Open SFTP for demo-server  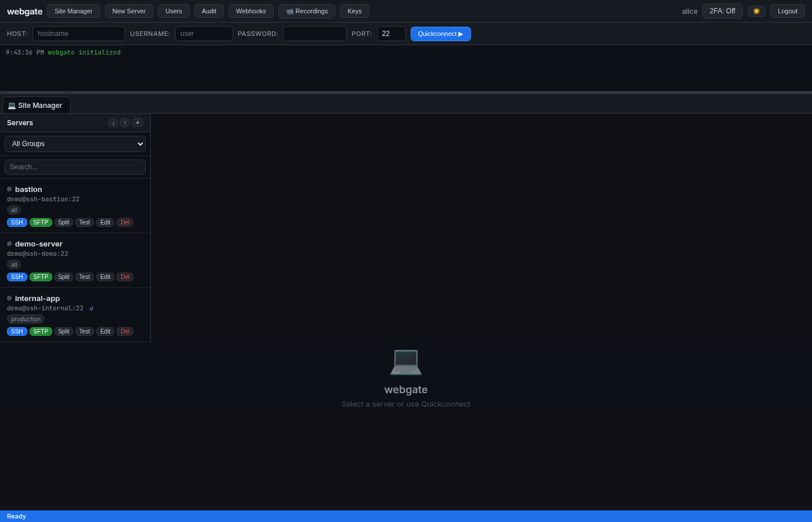[x=41, y=277]
